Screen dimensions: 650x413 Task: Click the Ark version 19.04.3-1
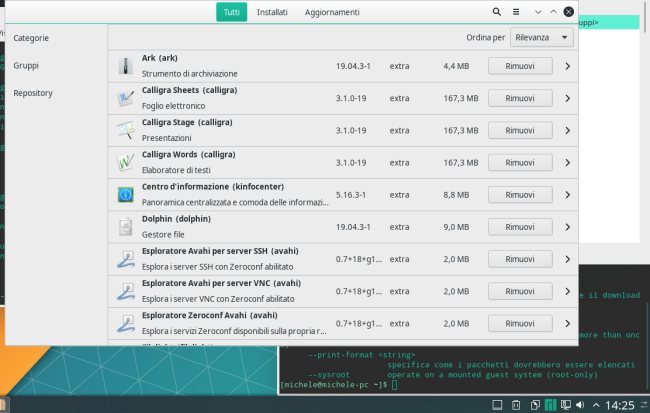click(x=353, y=66)
